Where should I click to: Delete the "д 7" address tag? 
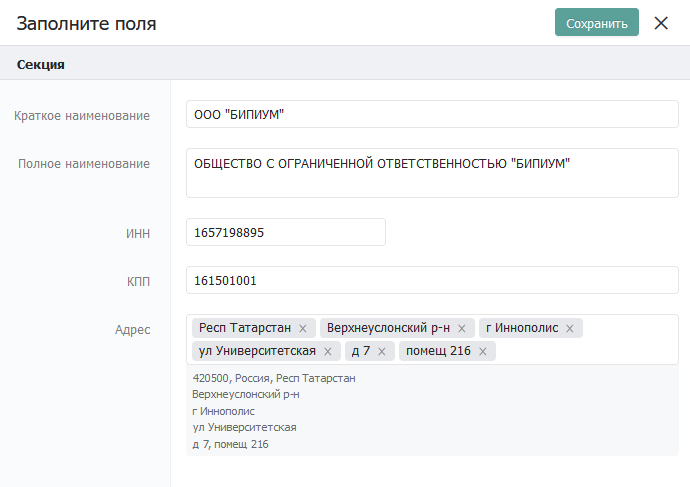tap(382, 351)
